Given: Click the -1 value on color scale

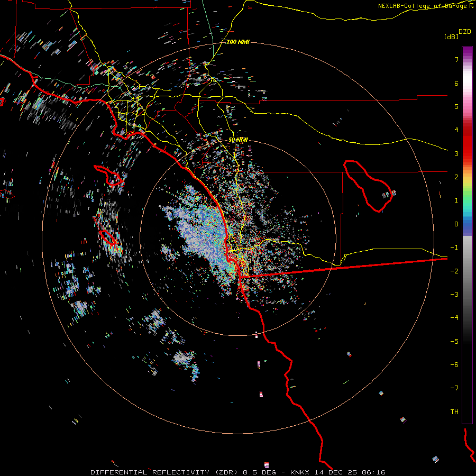Looking at the screenshot, I should (x=454, y=248).
